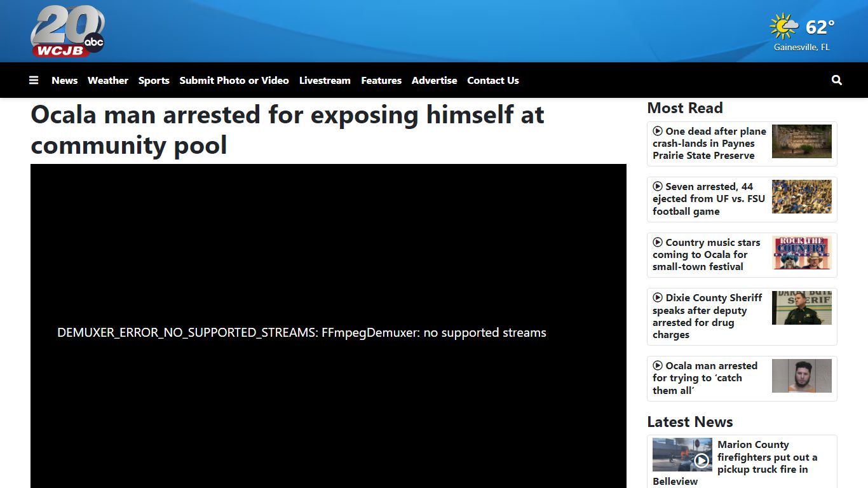Open the UF vs. FSU crowd thumbnail
868x488 pixels.
802,196
